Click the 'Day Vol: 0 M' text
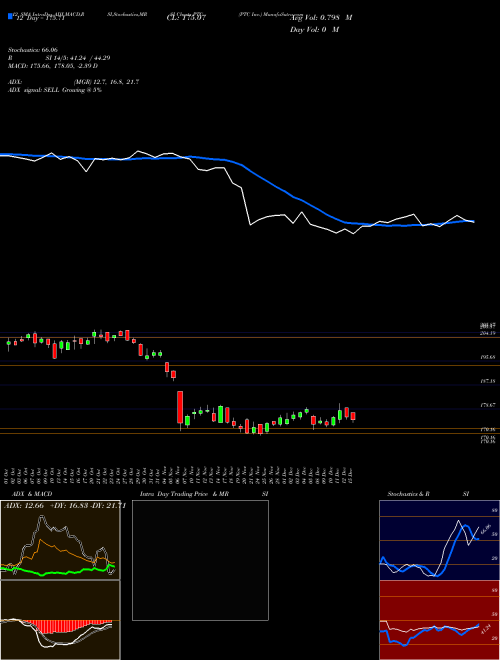 point(314,30)
